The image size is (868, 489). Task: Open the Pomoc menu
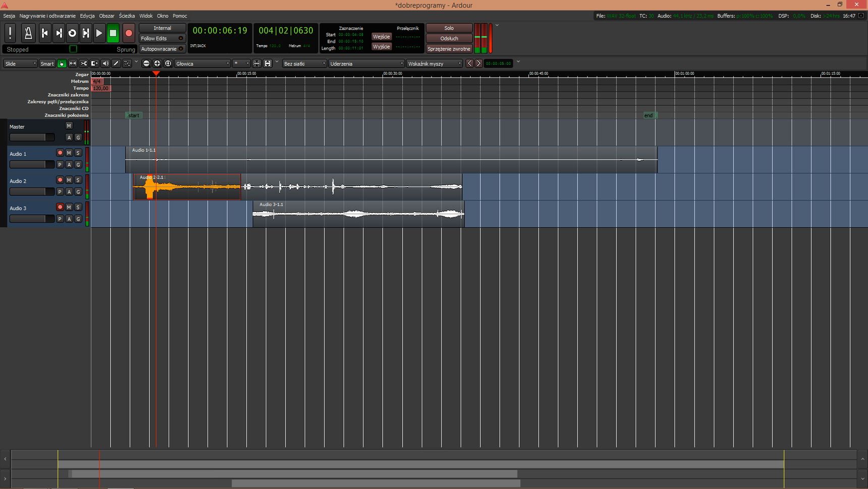pos(180,16)
